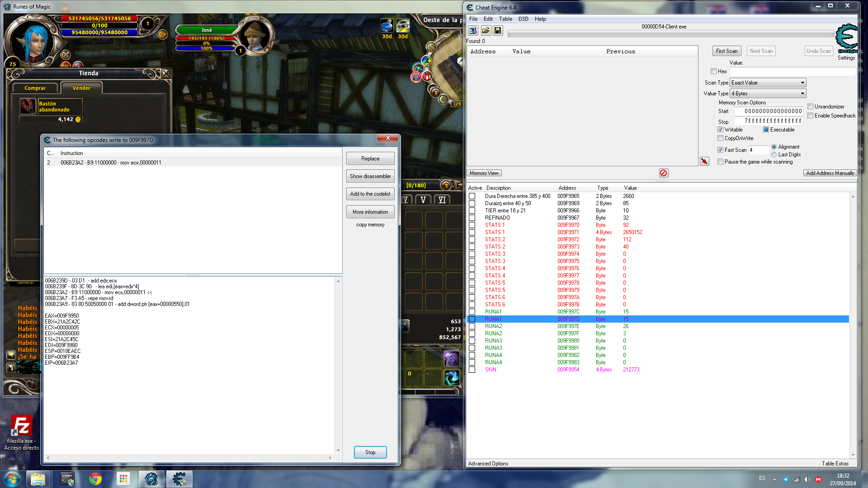868x488 pixels.
Task: Click the Bastón abandonado item icon
Action: coord(28,107)
